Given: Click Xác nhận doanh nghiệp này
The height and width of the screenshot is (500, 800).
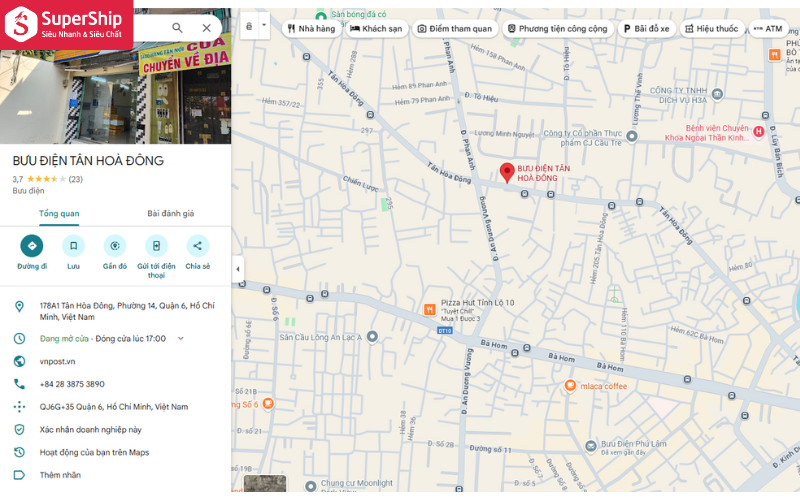Looking at the screenshot, I should pos(90,430).
